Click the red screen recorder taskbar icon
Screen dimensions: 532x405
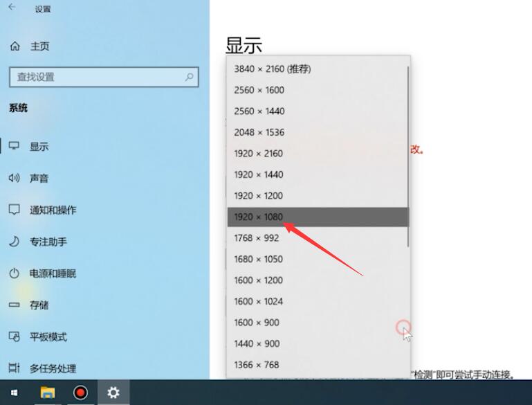[80, 393]
